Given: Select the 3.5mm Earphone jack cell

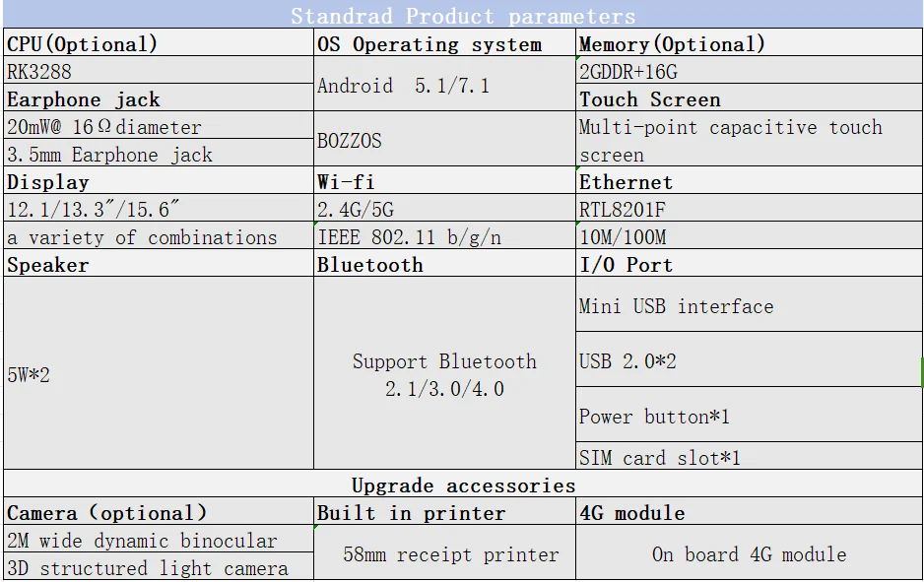Looking at the screenshot, I should (x=159, y=154).
